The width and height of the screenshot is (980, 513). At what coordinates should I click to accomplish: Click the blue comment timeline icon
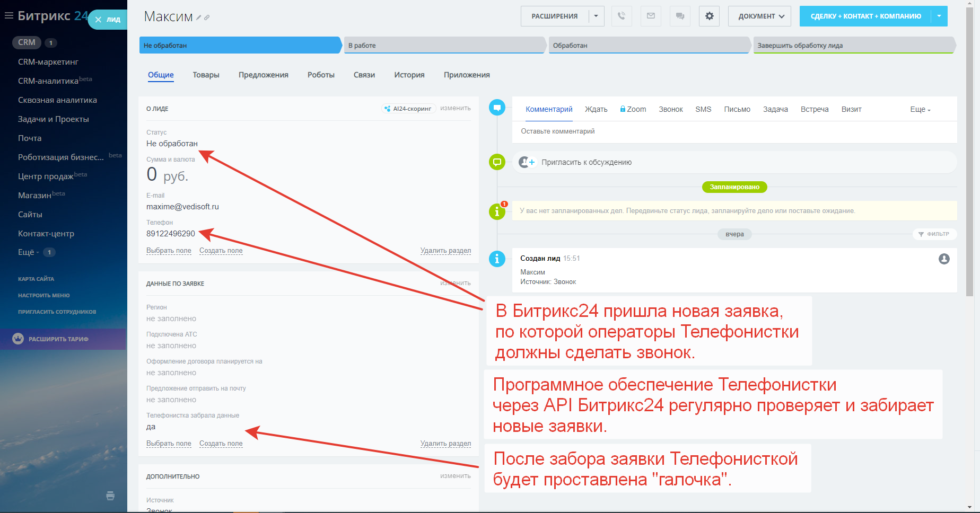[x=497, y=108]
